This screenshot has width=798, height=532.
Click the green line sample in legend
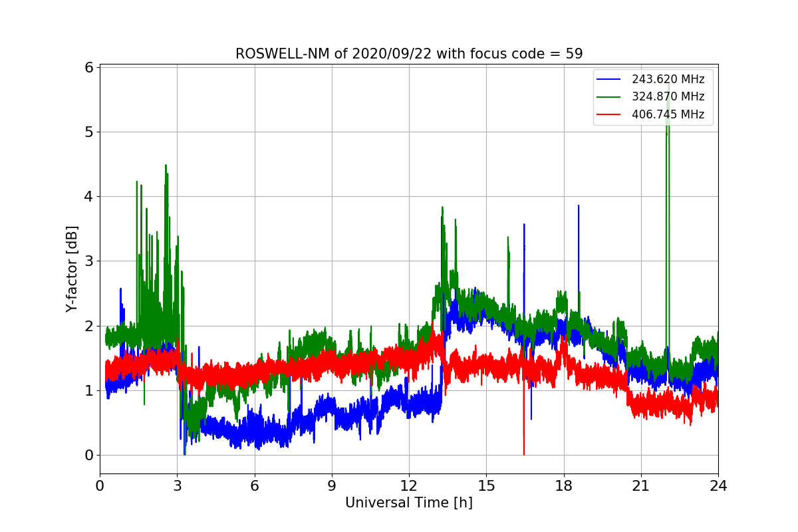click(x=609, y=96)
